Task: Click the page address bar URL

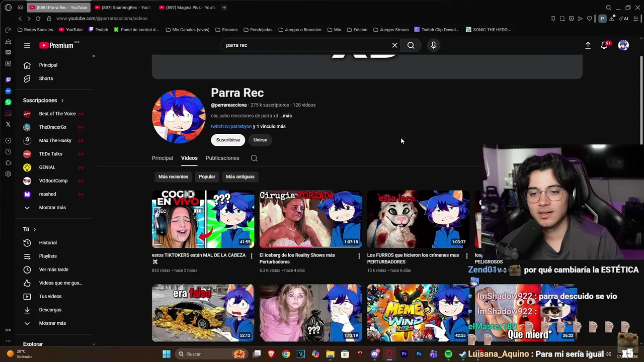Action: [x=102, y=19]
